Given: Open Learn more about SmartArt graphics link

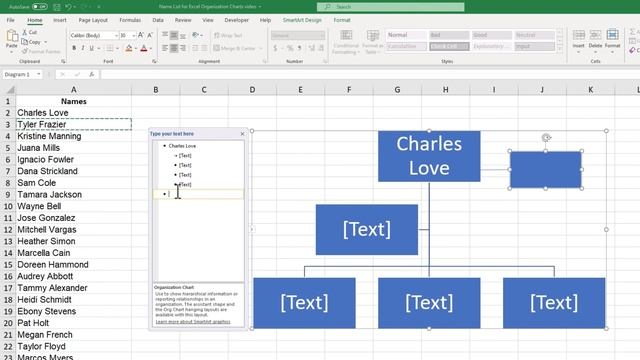Looking at the screenshot, I should 193,322.
